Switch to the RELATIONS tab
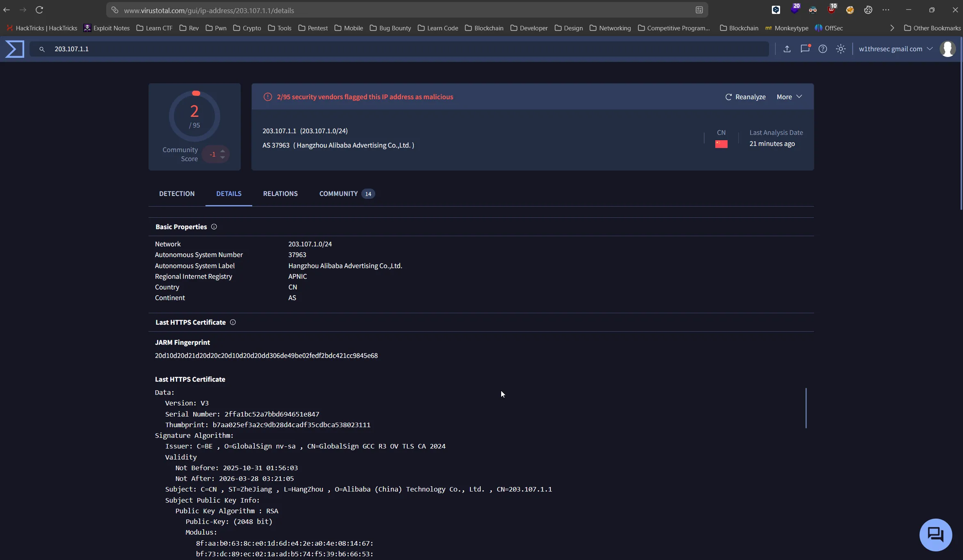The height and width of the screenshot is (560, 963). click(x=280, y=193)
